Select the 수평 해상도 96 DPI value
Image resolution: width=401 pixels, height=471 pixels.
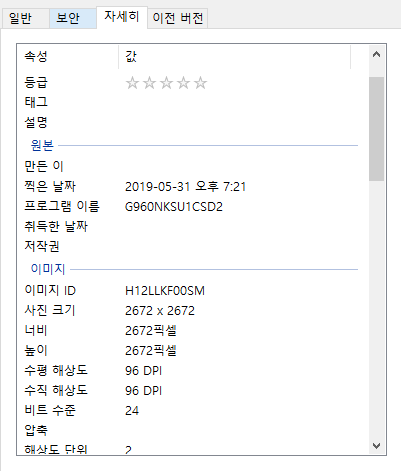(143, 371)
